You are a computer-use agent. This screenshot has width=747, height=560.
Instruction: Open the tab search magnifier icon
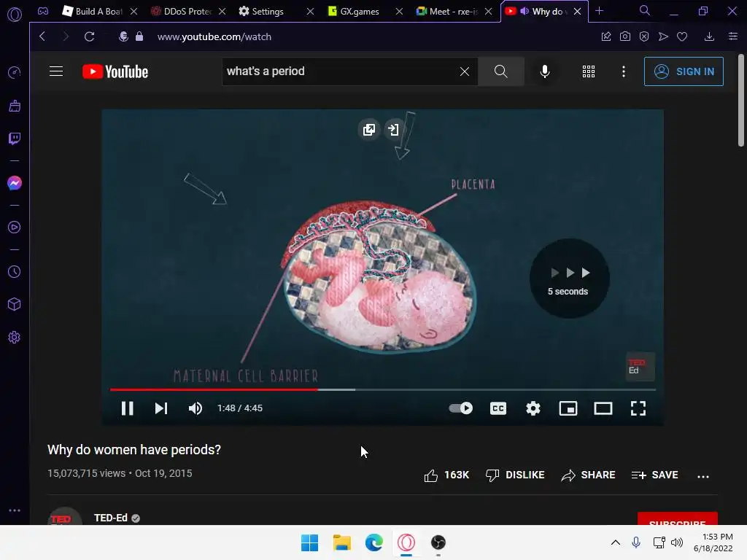click(645, 10)
